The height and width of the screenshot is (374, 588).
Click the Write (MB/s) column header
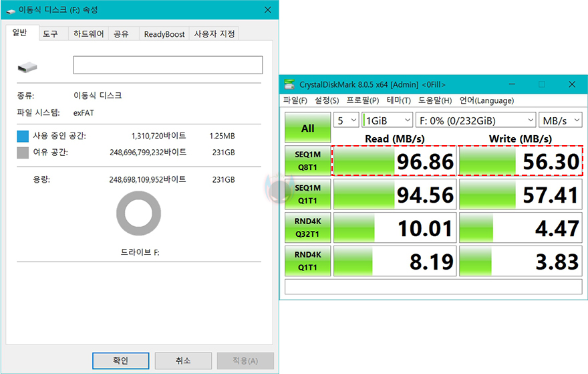521,138
